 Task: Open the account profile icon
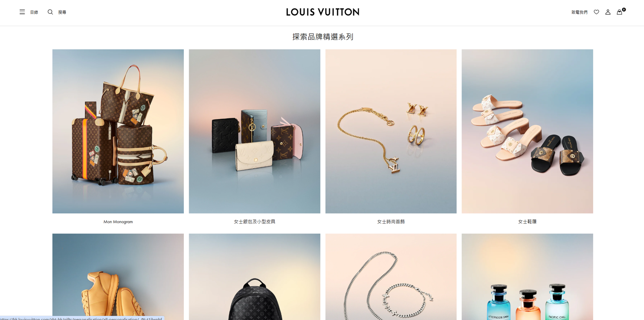(x=608, y=12)
